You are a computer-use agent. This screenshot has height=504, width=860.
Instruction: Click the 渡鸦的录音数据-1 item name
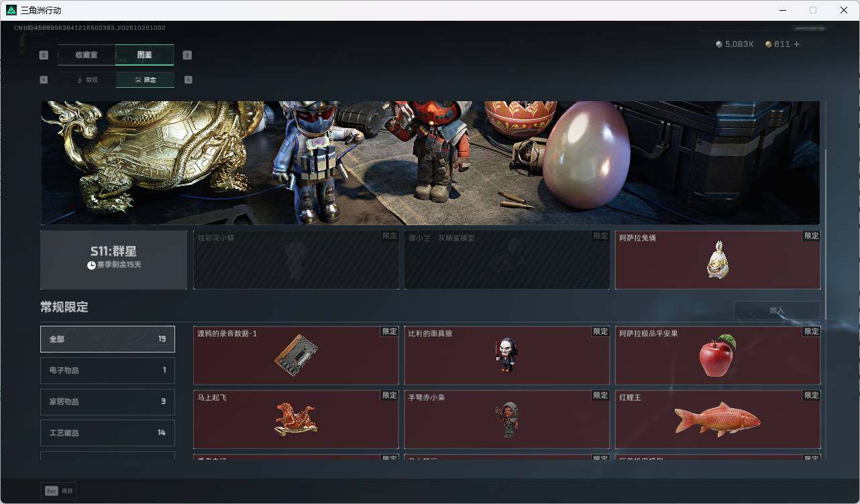tap(227, 333)
